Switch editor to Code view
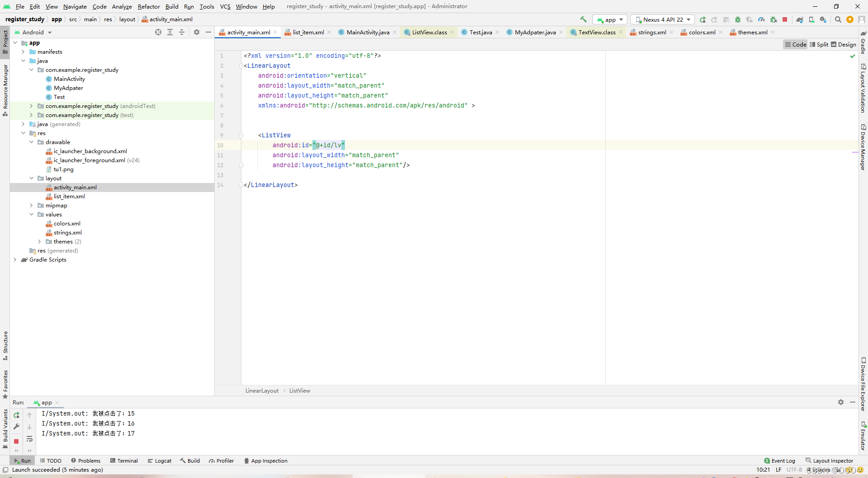 coord(796,44)
